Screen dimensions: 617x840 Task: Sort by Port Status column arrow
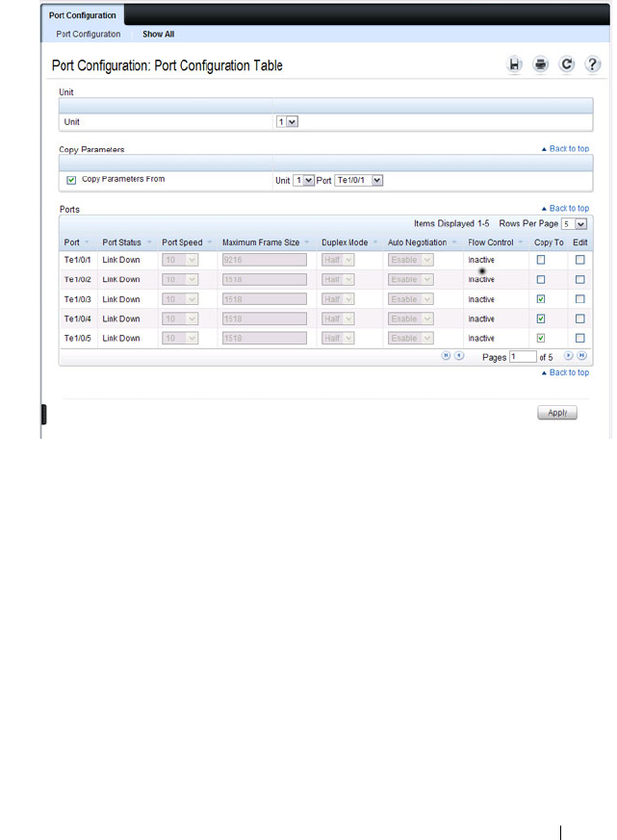point(149,242)
